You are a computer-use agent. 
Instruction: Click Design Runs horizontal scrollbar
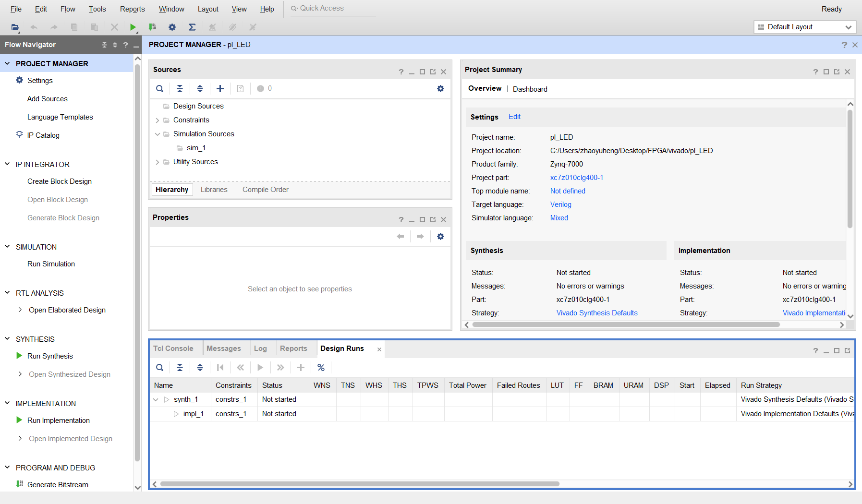[x=360, y=484]
